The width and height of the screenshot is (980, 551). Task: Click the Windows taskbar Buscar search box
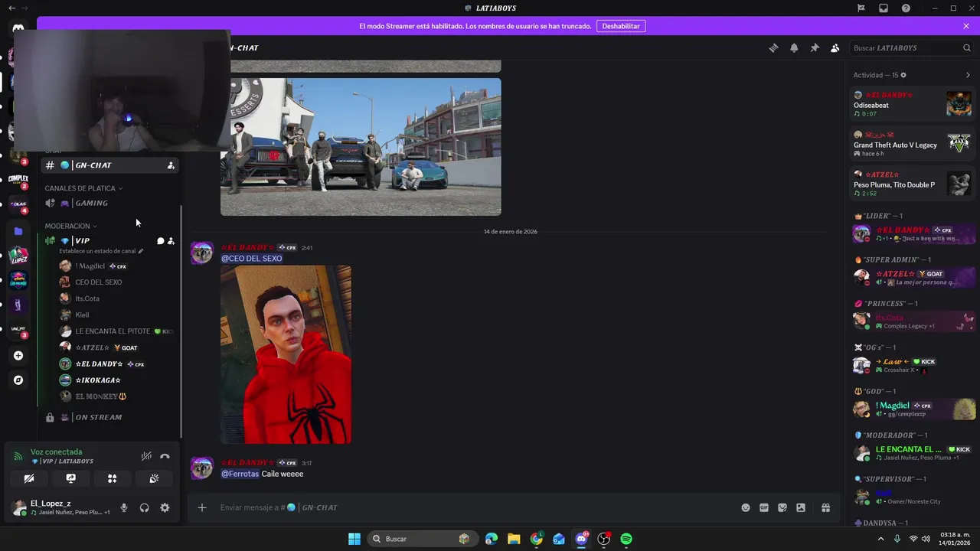click(423, 539)
